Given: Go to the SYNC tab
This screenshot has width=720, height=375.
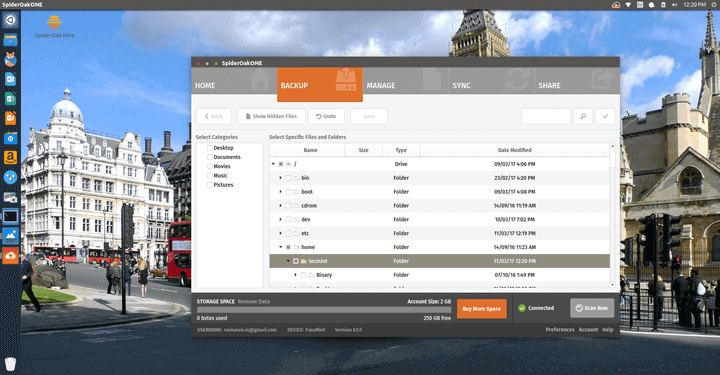Looking at the screenshot, I should click(x=491, y=81).
